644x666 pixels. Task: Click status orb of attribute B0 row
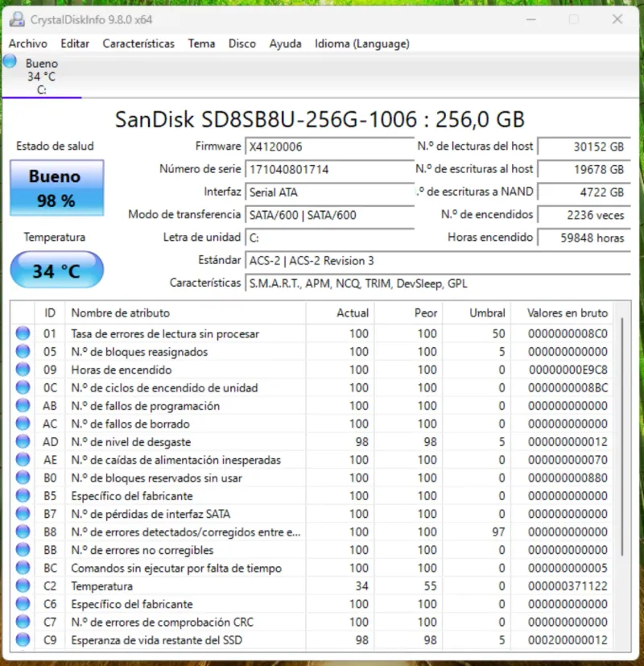[x=23, y=478]
